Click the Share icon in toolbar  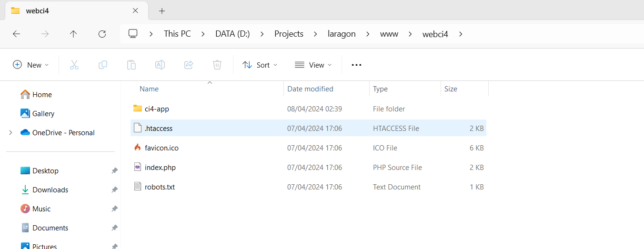click(189, 65)
